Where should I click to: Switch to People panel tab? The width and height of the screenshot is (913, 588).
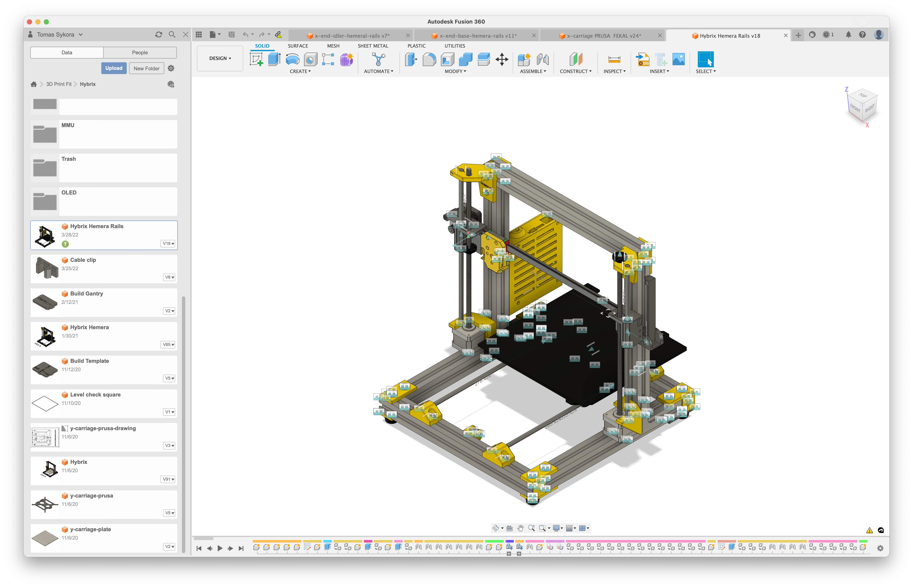140,52
